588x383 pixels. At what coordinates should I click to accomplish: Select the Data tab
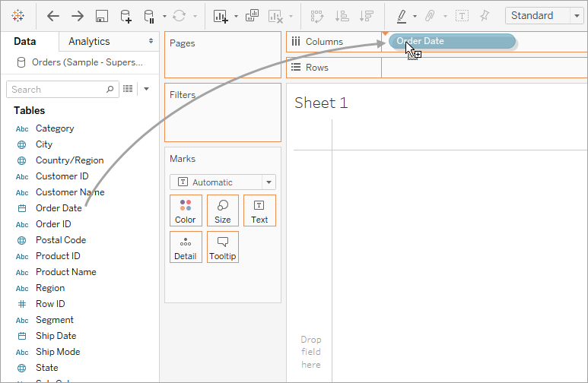click(25, 41)
